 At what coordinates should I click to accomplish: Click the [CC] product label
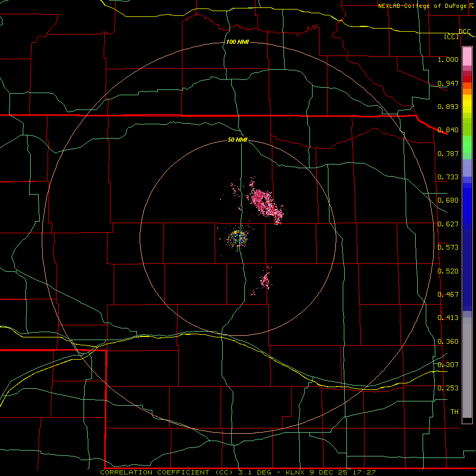point(452,36)
